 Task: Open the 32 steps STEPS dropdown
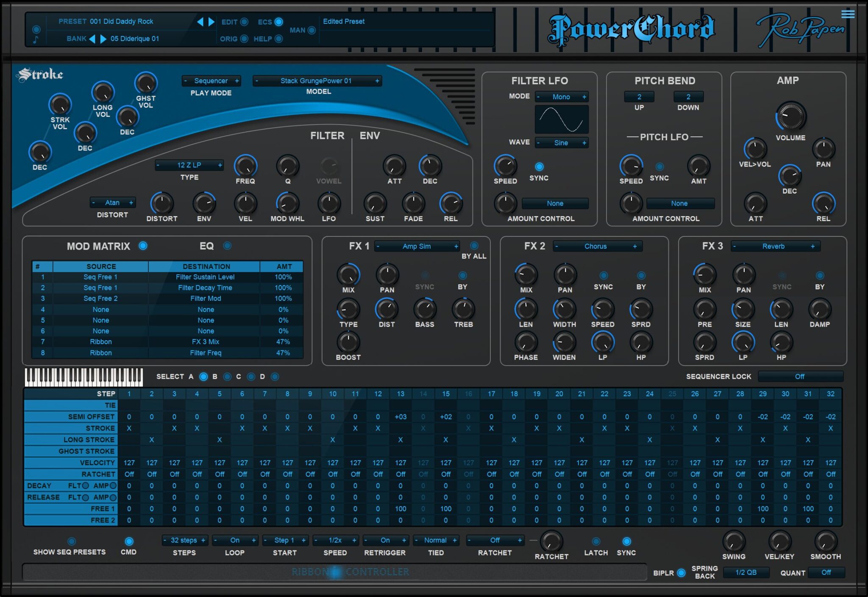tap(184, 540)
